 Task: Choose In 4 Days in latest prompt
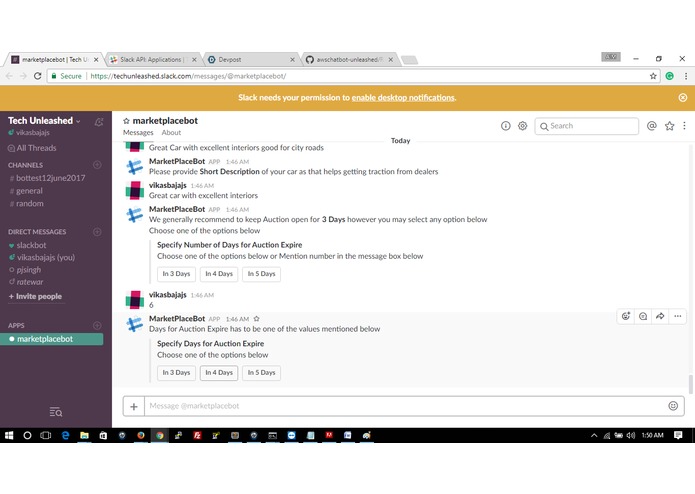click(219, 373)
